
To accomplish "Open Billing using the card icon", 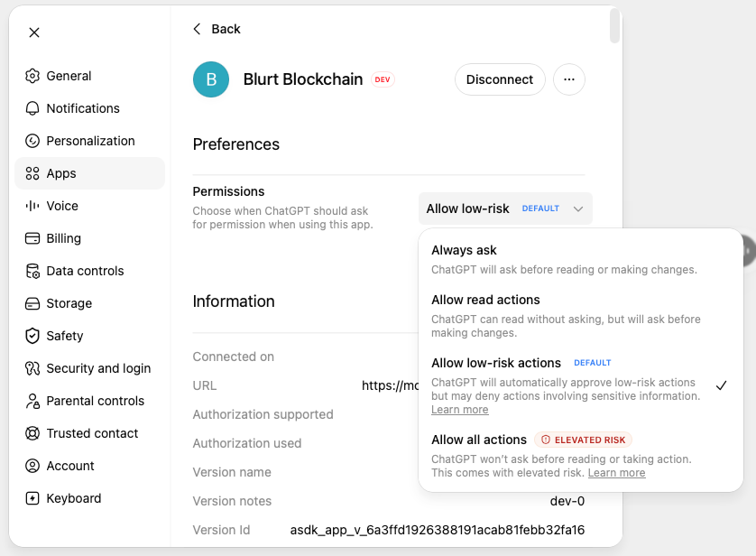I will (32, 238).
